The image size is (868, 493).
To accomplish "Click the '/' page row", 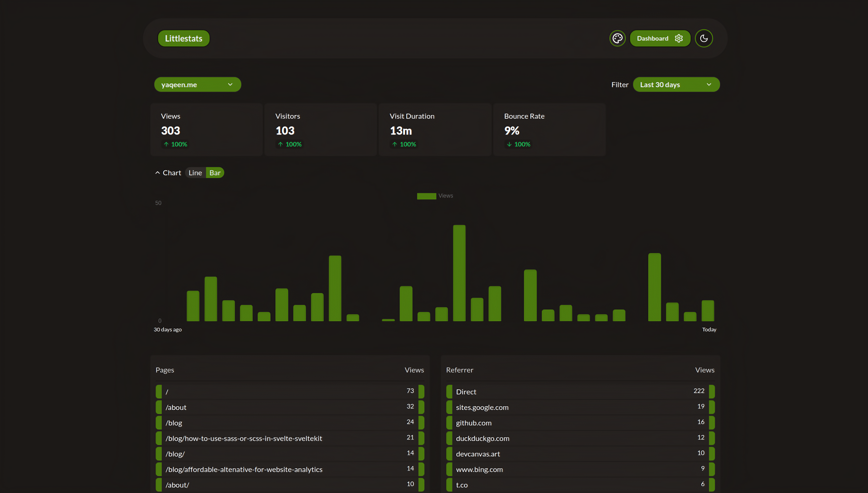I will [290, 392].
